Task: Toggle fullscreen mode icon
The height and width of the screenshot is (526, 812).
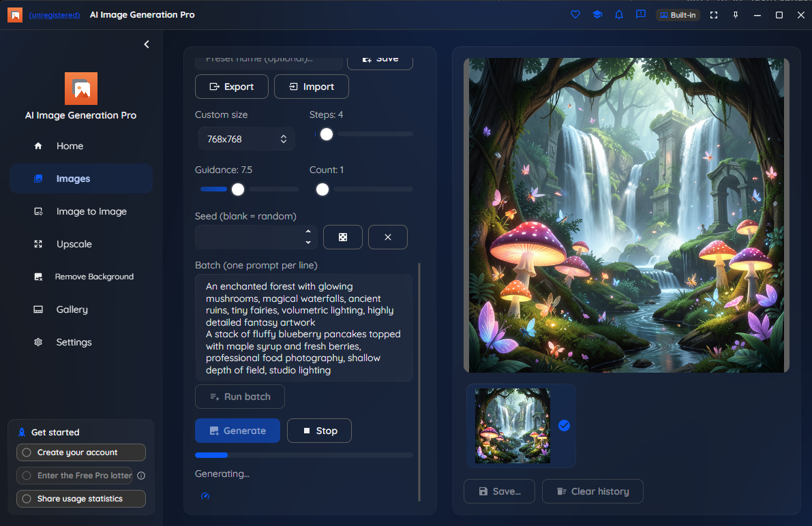Action: 714,15
